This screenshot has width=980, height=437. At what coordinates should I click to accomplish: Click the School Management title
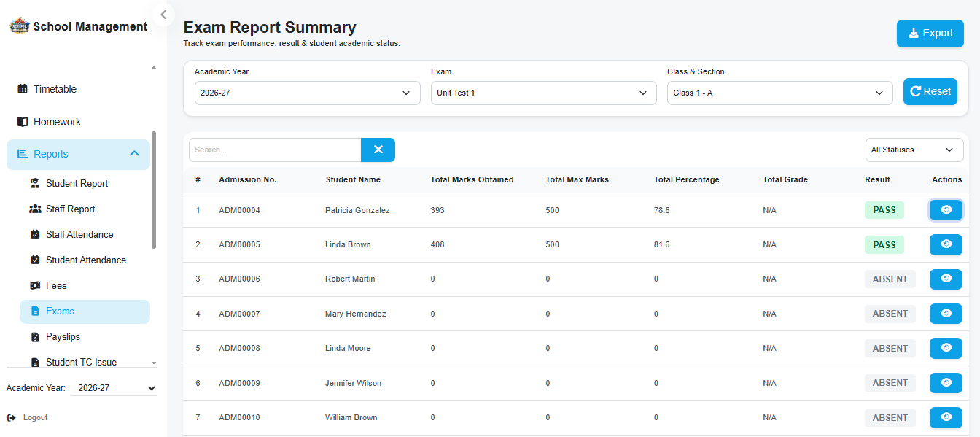point(90,26)
